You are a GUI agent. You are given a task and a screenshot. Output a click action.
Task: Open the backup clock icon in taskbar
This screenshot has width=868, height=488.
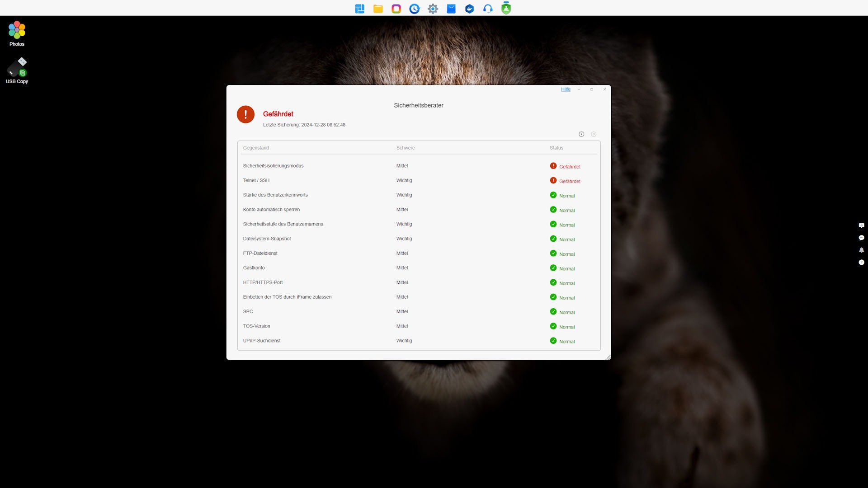click(414, 9)
